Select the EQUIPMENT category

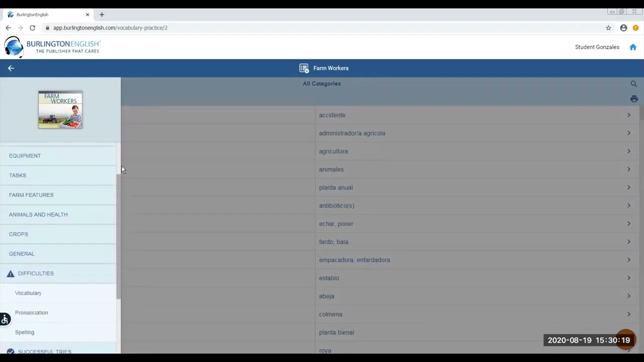click(58, 156)
